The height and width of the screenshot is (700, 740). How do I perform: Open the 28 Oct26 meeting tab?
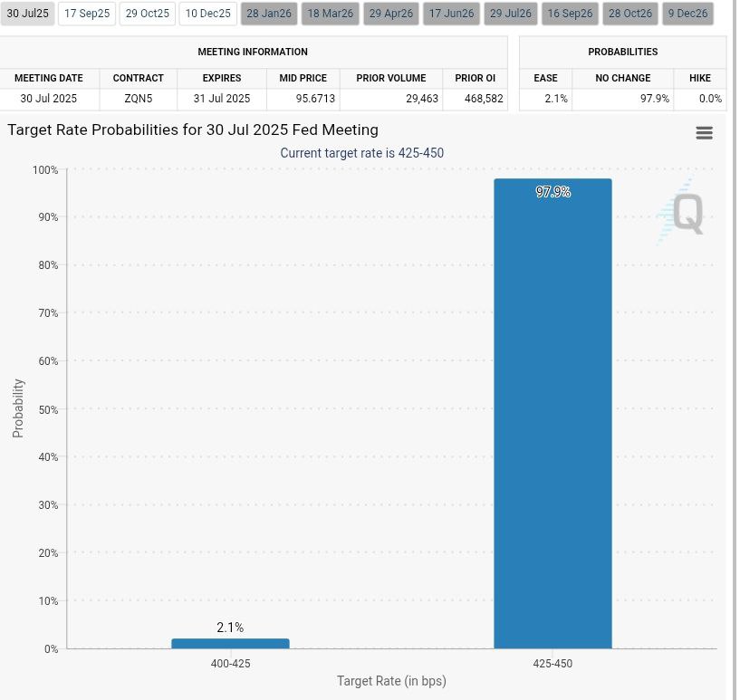click(630, 14)
